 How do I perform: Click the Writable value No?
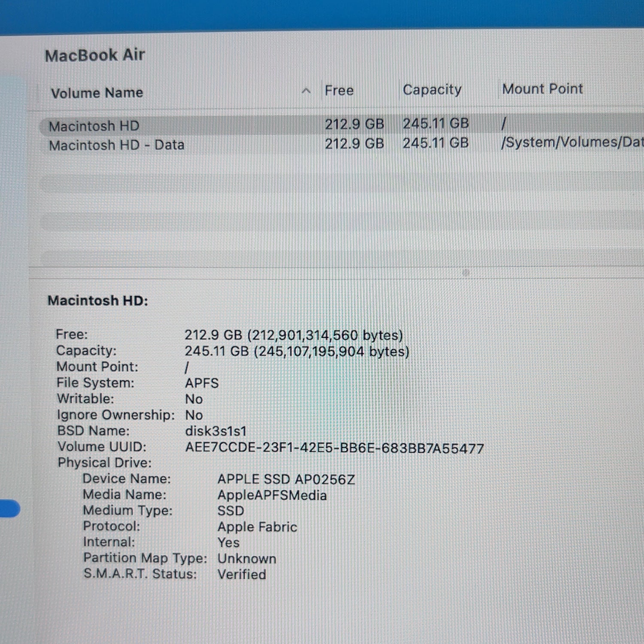[x=194, y=399]
